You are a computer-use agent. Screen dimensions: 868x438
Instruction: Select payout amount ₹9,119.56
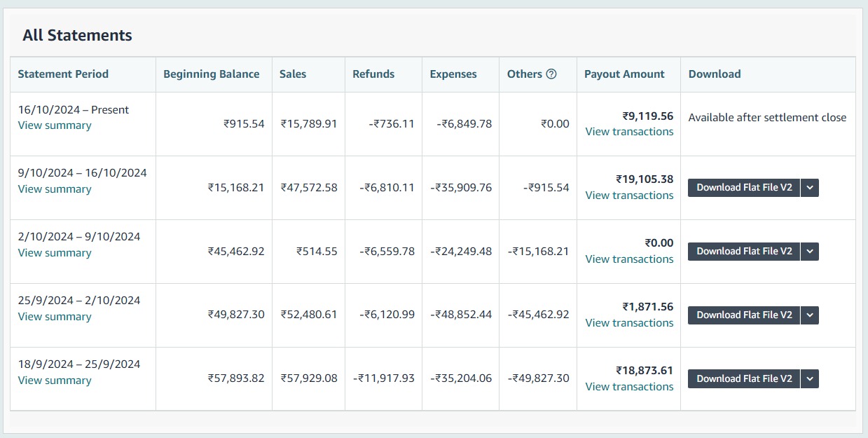point(648,116)
